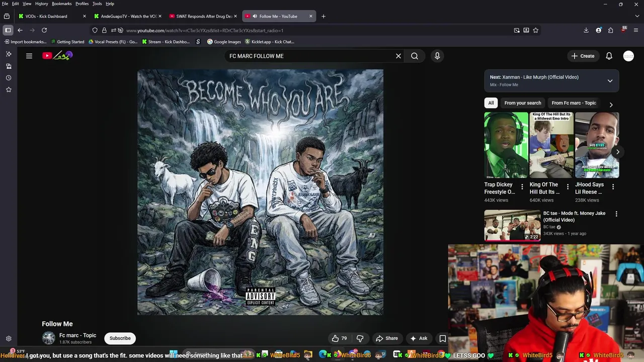The width and height of the screenshot is (644, 362).
Task: Open Trap Dickey Freestyle short thumbnail
Action: click(x=506, y=145)
